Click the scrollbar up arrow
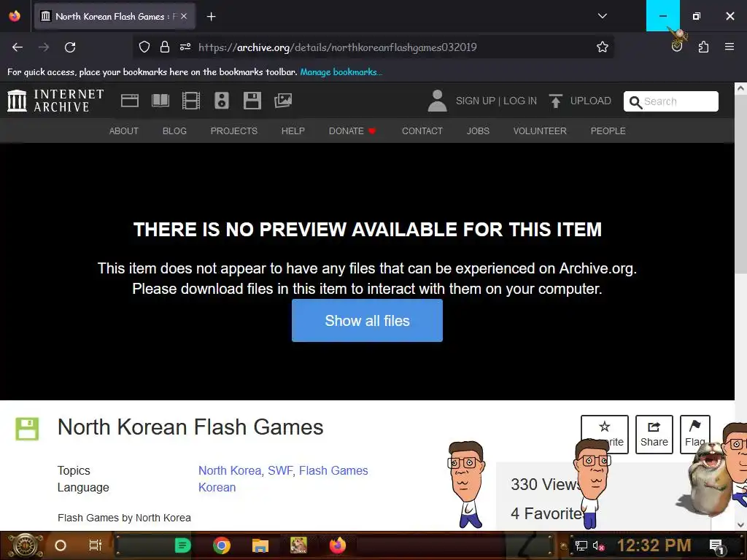 pos(741,88)
